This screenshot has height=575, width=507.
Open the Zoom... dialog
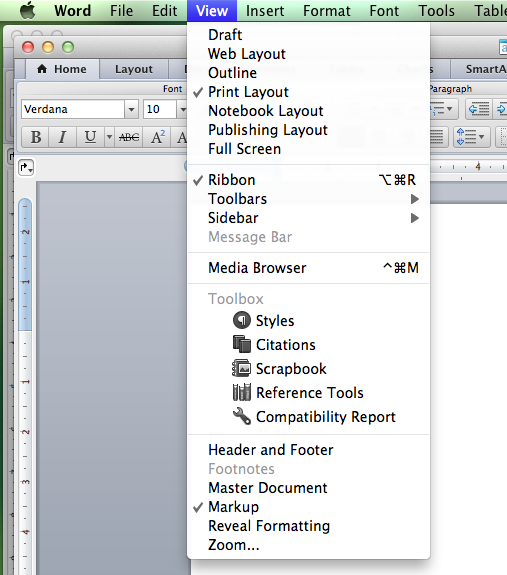[x=308, y=545]
